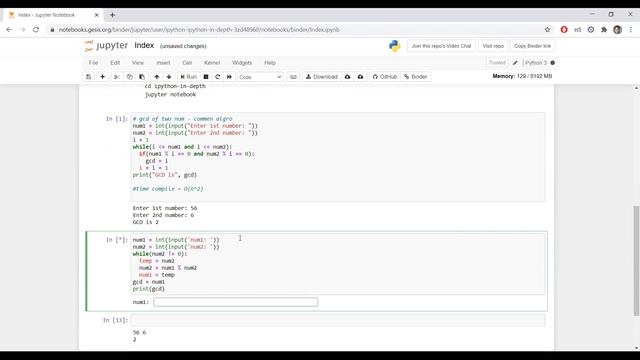Open the browser profile avatar
Viewport: 640px width, 360px height.
click(617, 29)
